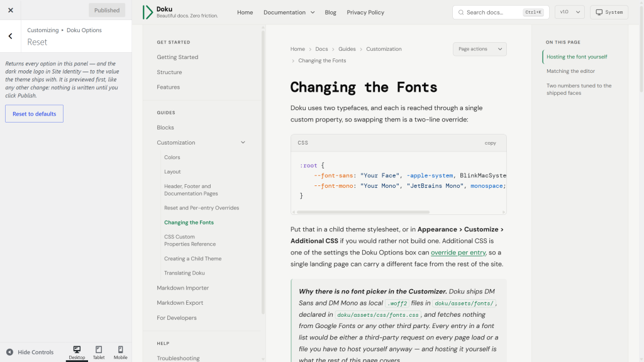Open the Translating Doku page
The image size is (644, 362).
click(x=184, y=273)
